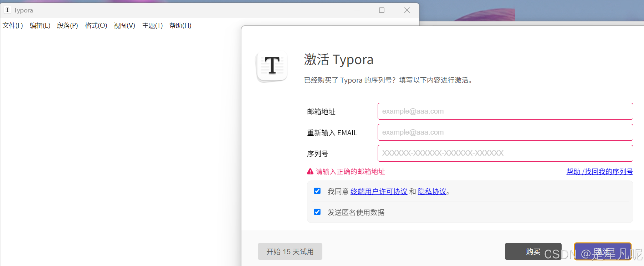Uncheck the 发送匿名使用数据 checkbox

pos(317,212)
